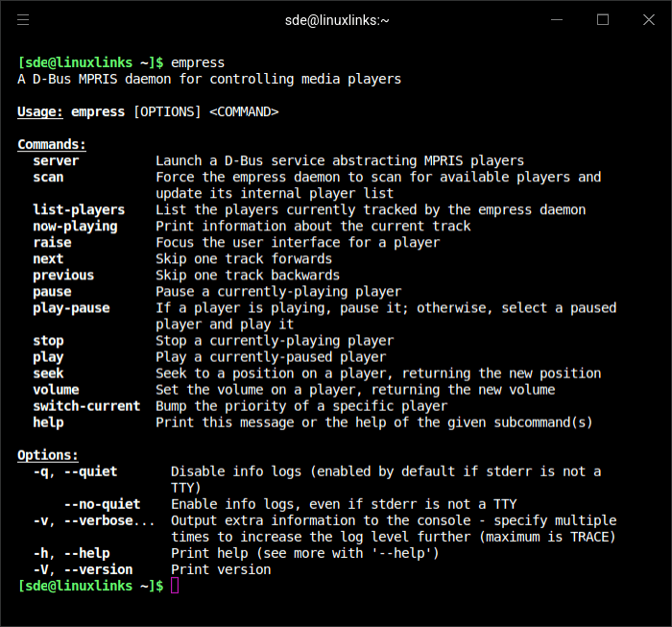
Task: Click the '--no-quiet' option
Action: coord(102,504)
